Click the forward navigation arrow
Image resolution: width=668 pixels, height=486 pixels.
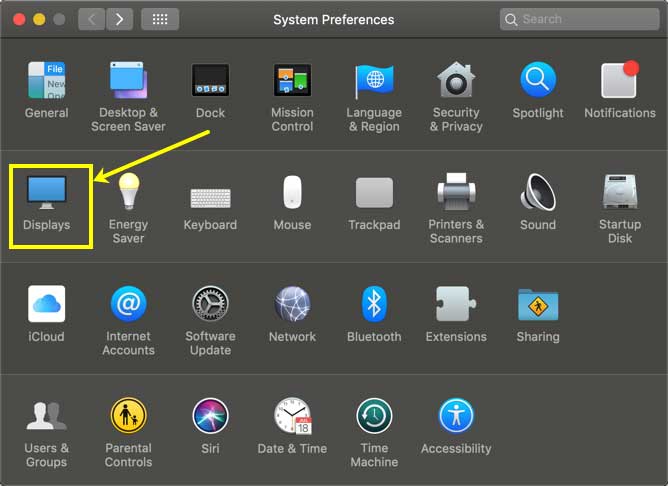pyautogui.click(x=120, y=19)
